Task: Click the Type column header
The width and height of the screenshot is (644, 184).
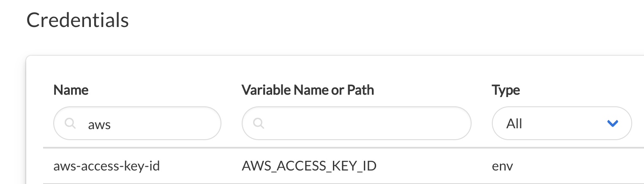Action: click(506, 90)
